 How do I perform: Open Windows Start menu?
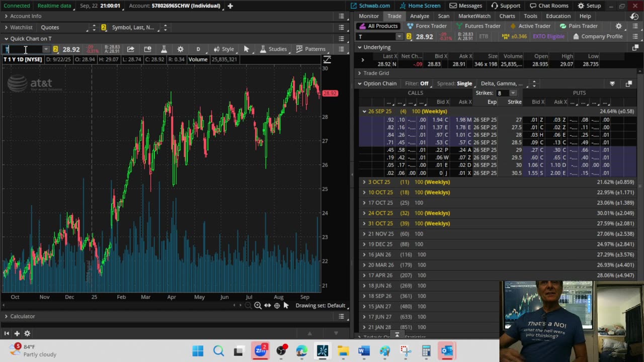click(198, 350)
